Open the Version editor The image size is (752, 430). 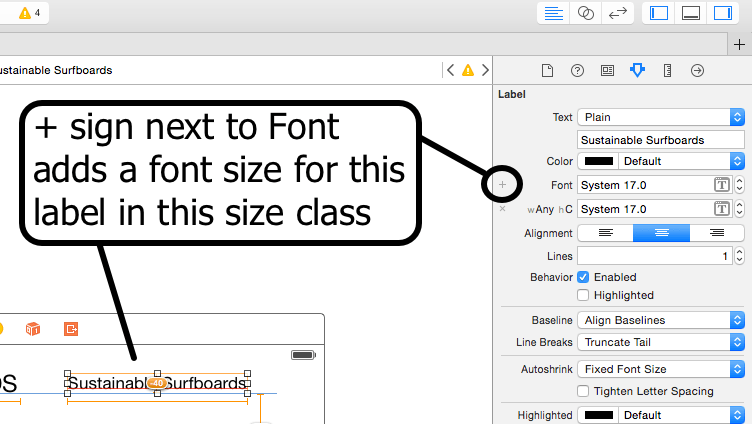pos(618,13)
